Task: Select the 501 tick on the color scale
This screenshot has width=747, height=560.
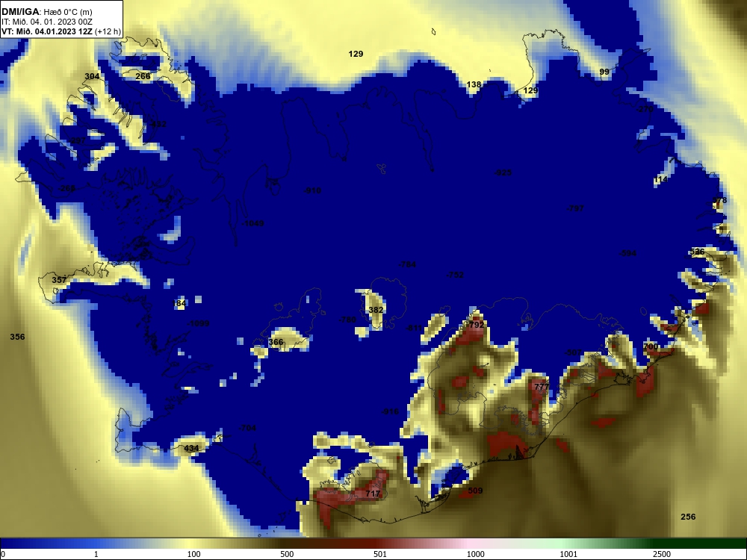Action: (x=380, y=554)
